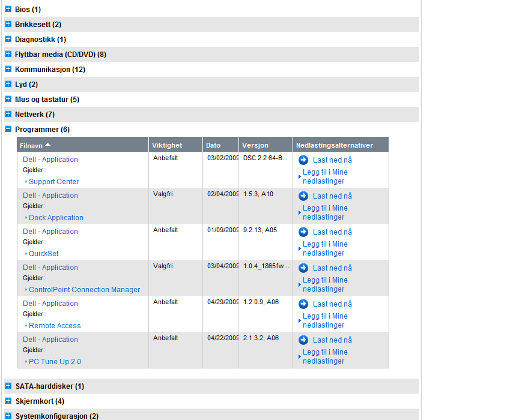Collapse the Programmer (6) section
Viewport: 519px width, 420px height.
tap(8, 129)
